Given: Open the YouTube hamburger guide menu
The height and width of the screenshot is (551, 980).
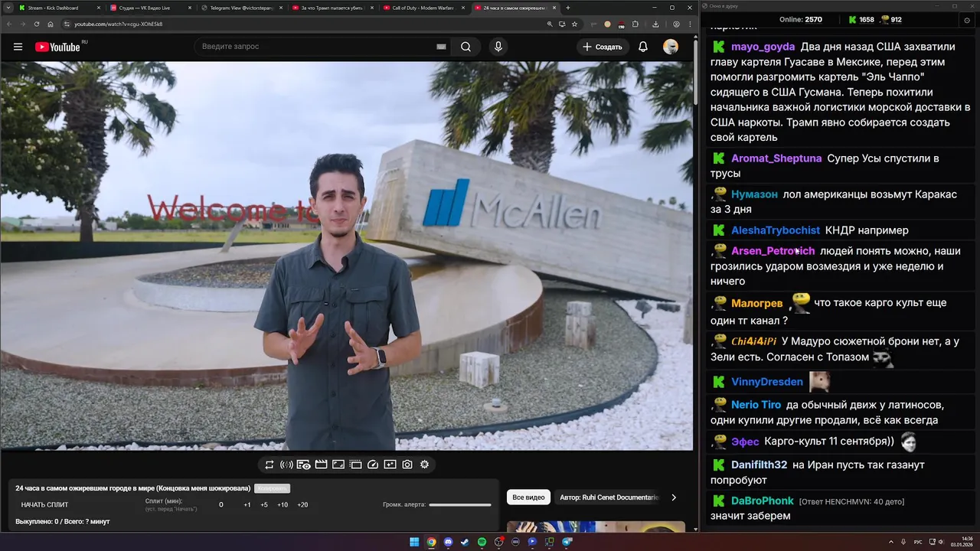Looking at the screenshot, I should 18,47.
